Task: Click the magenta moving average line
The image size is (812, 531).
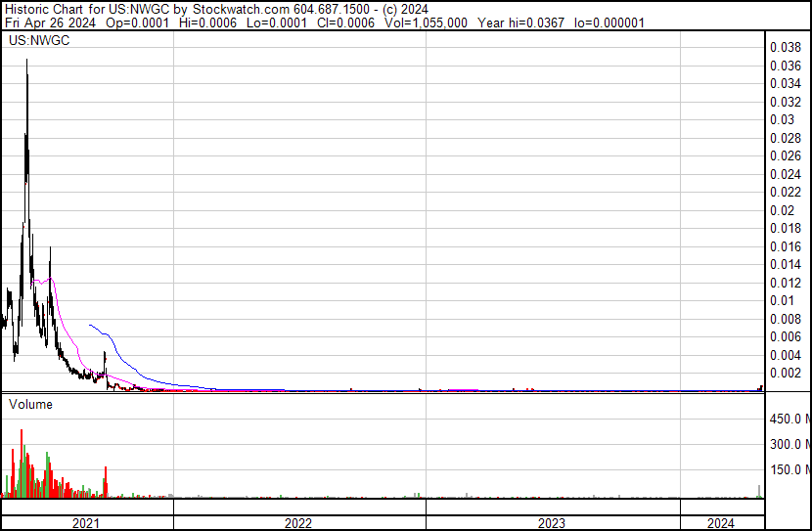Action: (49, 280)
